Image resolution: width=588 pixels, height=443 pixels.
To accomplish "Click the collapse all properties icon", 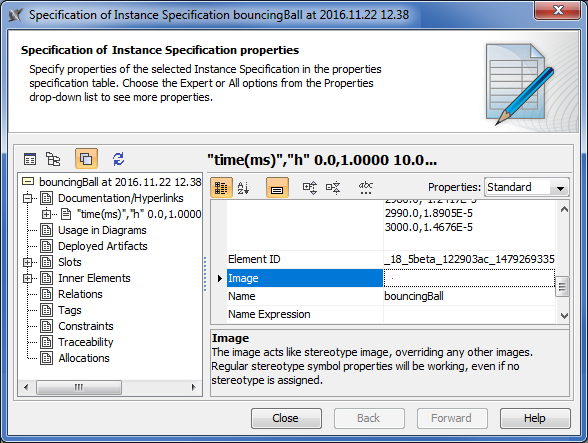I will click(333, 188).
